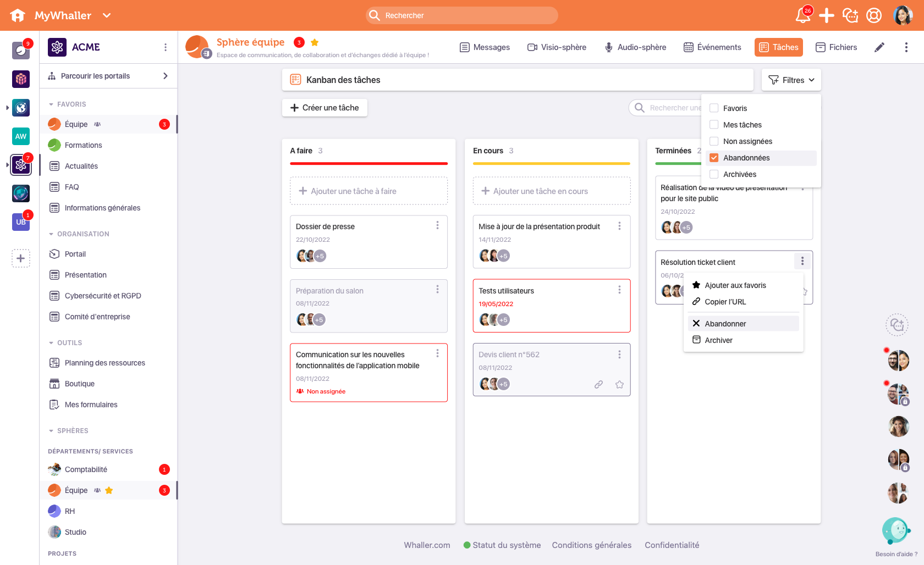Open the AW portal icon in left rail

click(x=21, y=136)
